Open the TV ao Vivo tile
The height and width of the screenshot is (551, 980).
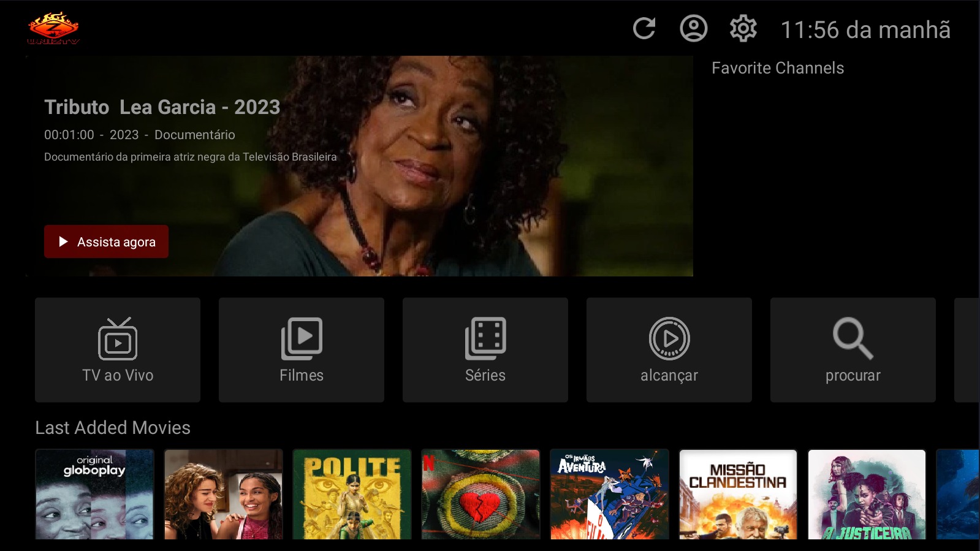point(118,350)
